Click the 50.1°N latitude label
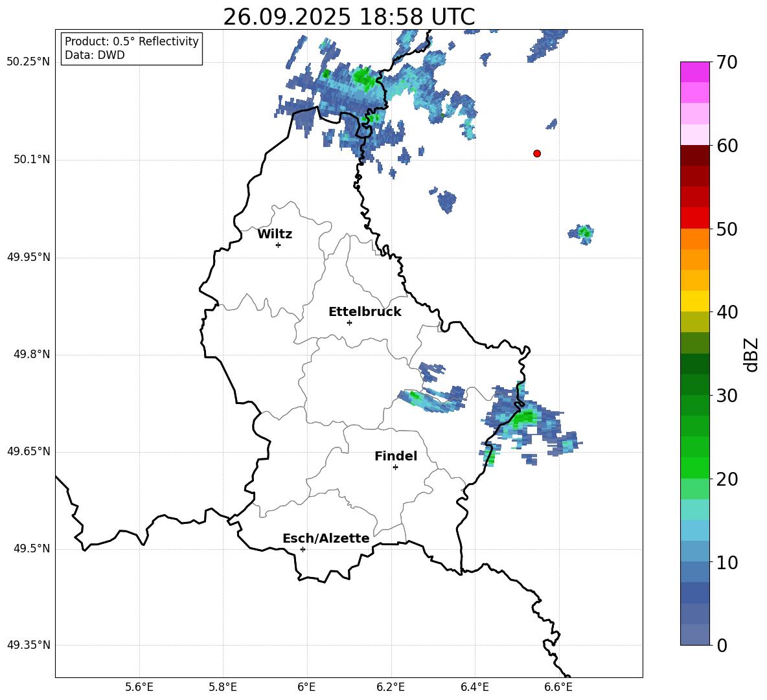Image resolution: width=767 pixels, height=700 pixels. pyautogui.click(x=31, y=160)
